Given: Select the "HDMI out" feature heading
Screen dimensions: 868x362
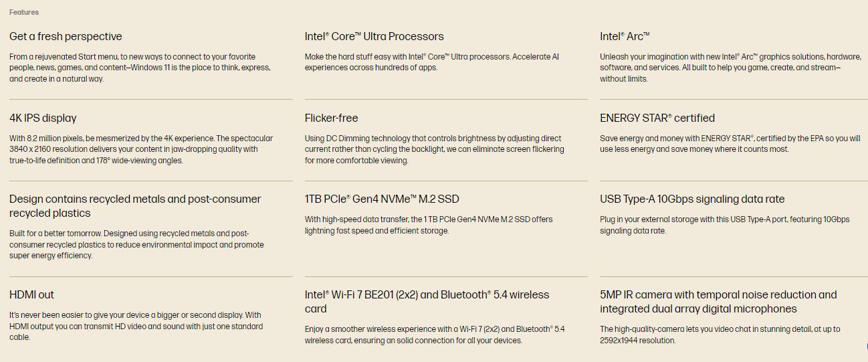Looking at the screenshot, I should (x=31, y=294).
